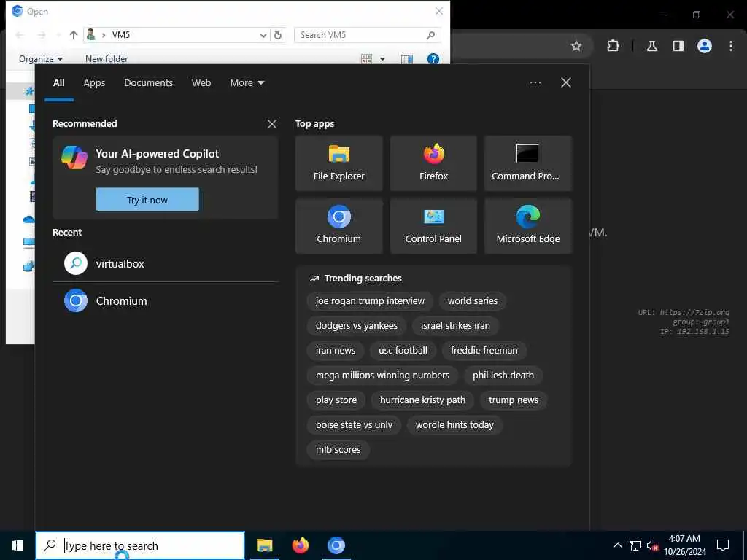
Task: Search trending hurricane kristy path
Action: pos(422,400)
